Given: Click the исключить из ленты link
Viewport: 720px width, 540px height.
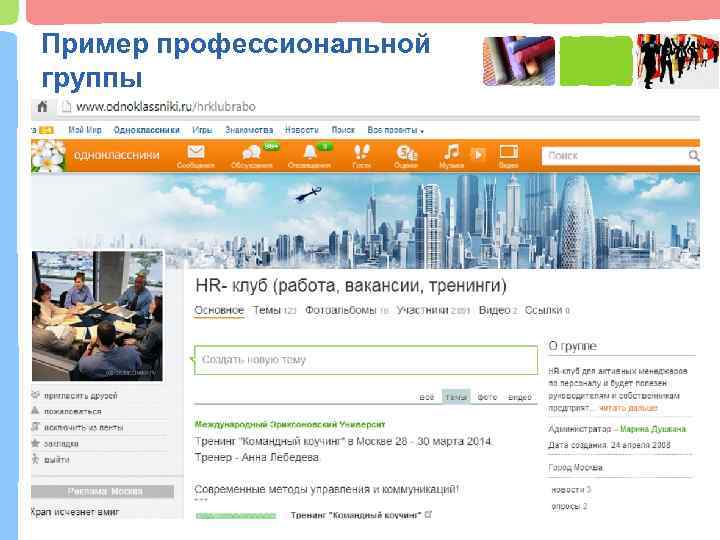Looking at the screenshot, I should coord(84,428).
